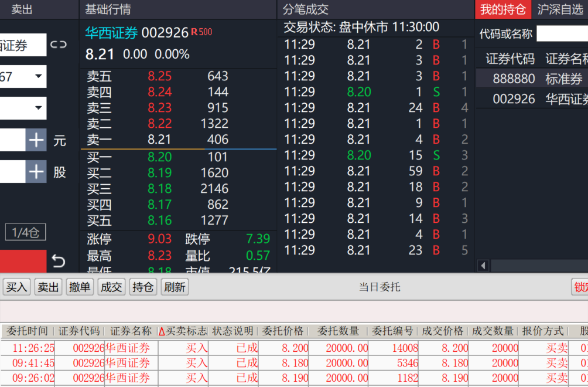Sort orders by 报价方式 column header
Screen dimensions: 588x387
[x=543, y=331]
